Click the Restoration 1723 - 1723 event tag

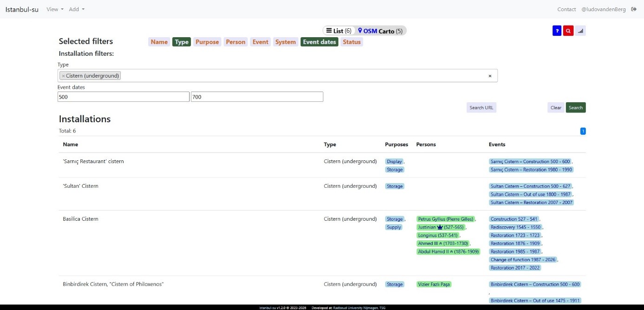tap(515, 235)
